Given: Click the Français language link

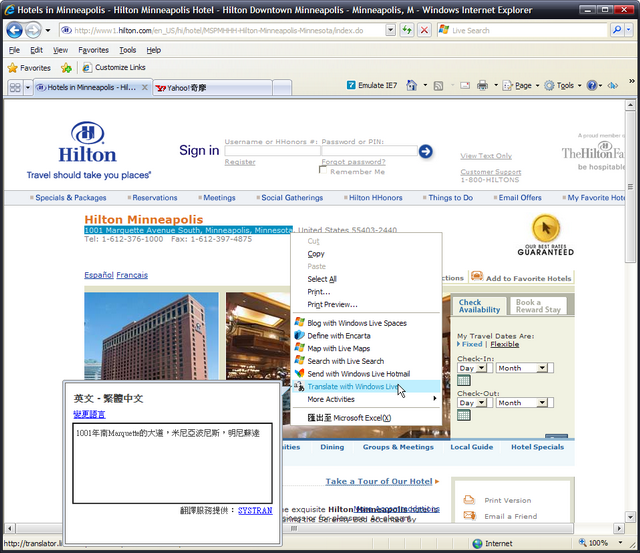Looking at the screenshot, I should coord(132,275).
